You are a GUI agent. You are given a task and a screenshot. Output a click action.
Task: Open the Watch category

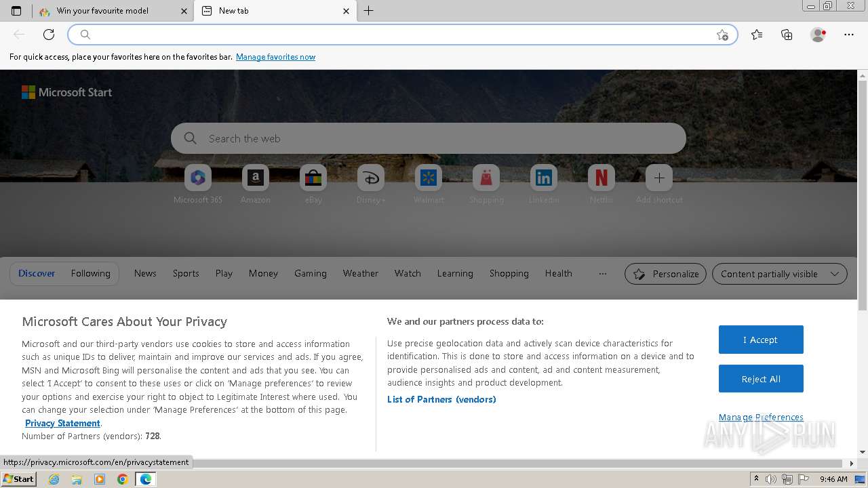point(408,273)
